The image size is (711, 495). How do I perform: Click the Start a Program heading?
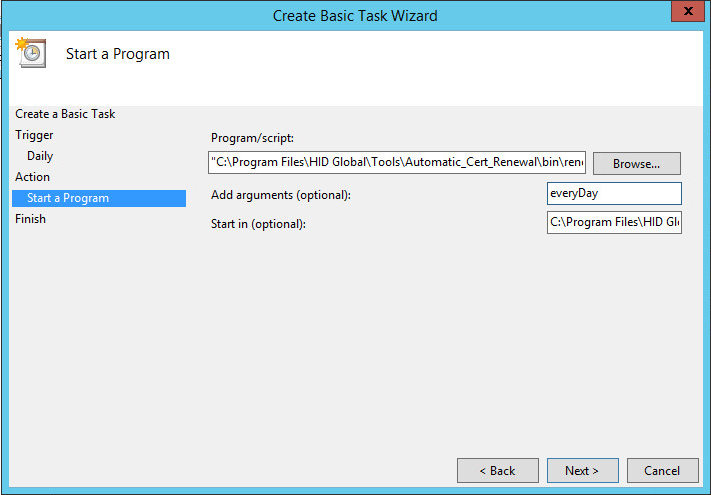tap(118, 54)
